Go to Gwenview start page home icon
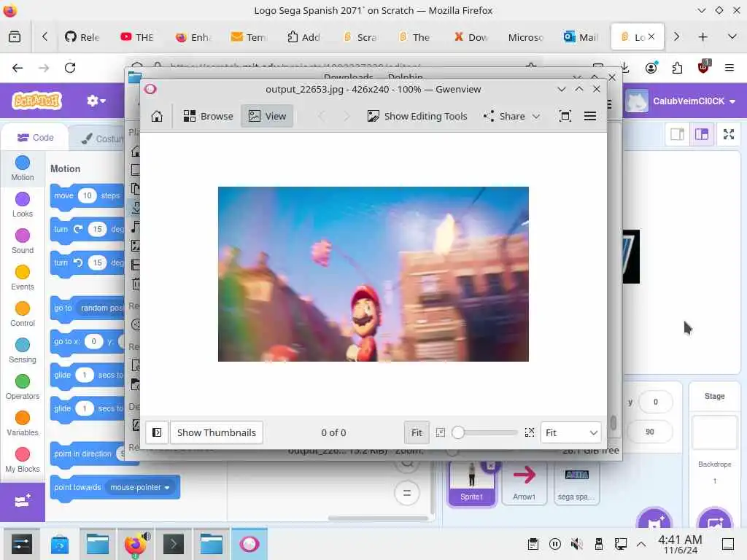 point(157,116)
